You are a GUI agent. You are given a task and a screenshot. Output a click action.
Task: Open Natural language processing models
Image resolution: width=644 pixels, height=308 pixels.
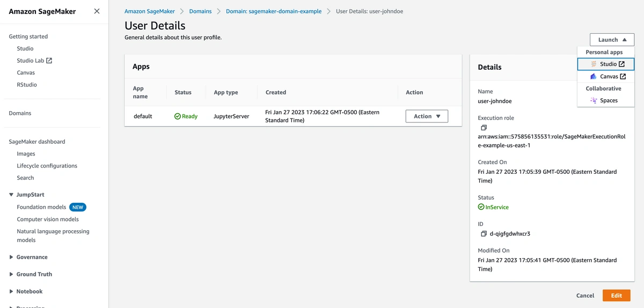coord(53,236)
